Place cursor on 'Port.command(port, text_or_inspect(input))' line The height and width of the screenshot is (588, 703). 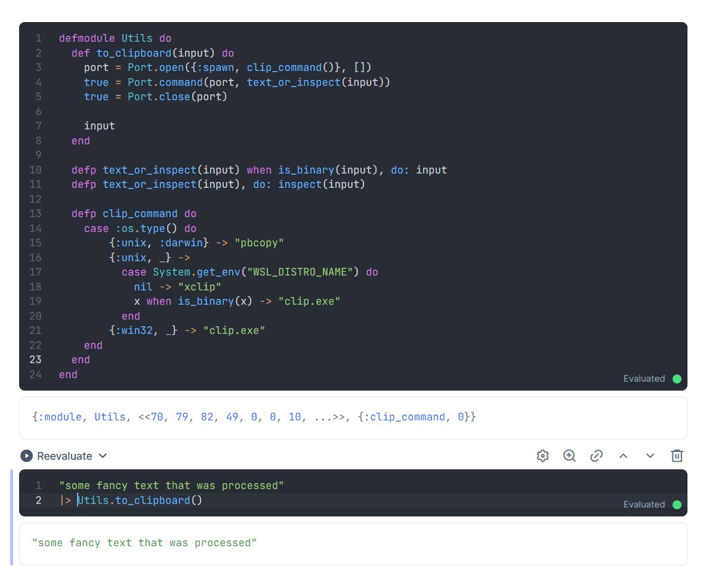pyautogui.click(x=237, y=82)
